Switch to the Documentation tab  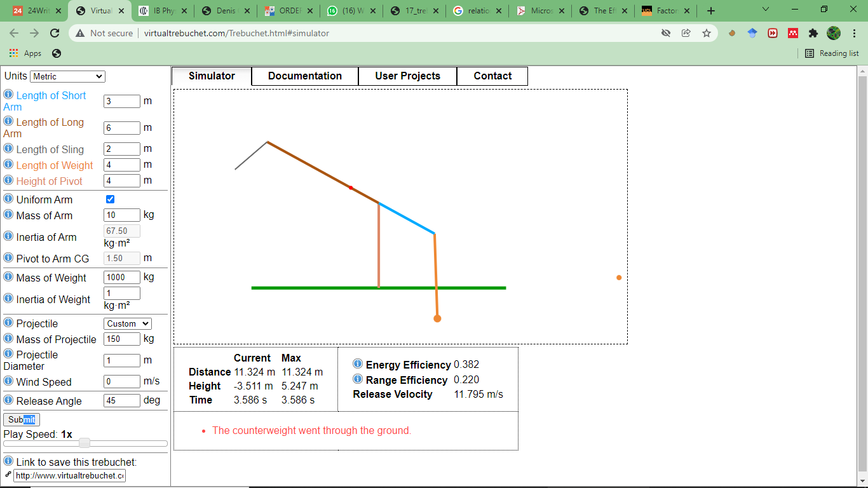tap(305, 76)
